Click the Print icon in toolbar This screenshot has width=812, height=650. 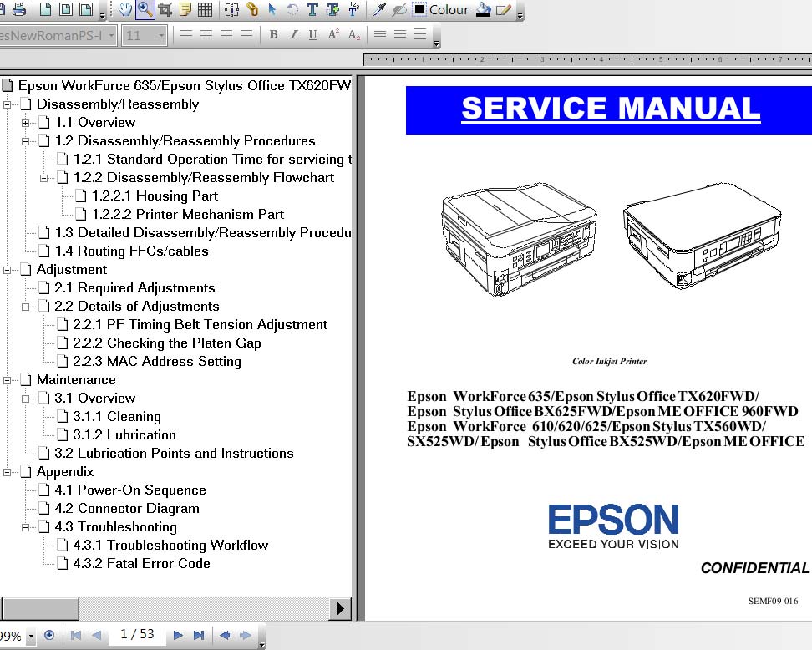click(19, 9)
